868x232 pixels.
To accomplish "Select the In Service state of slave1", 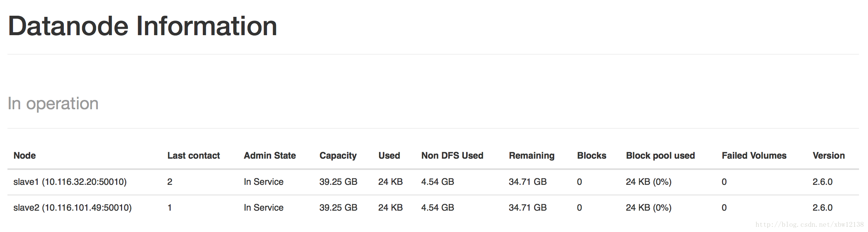I will (x=264, y=182).
